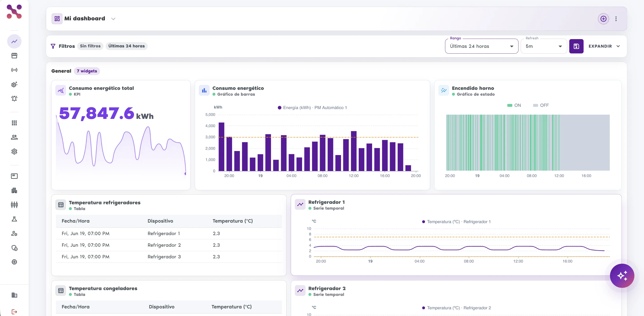Click the red logout icon
Image resolution: width=644 pixels, height=316 pixels.
point(14,312)
